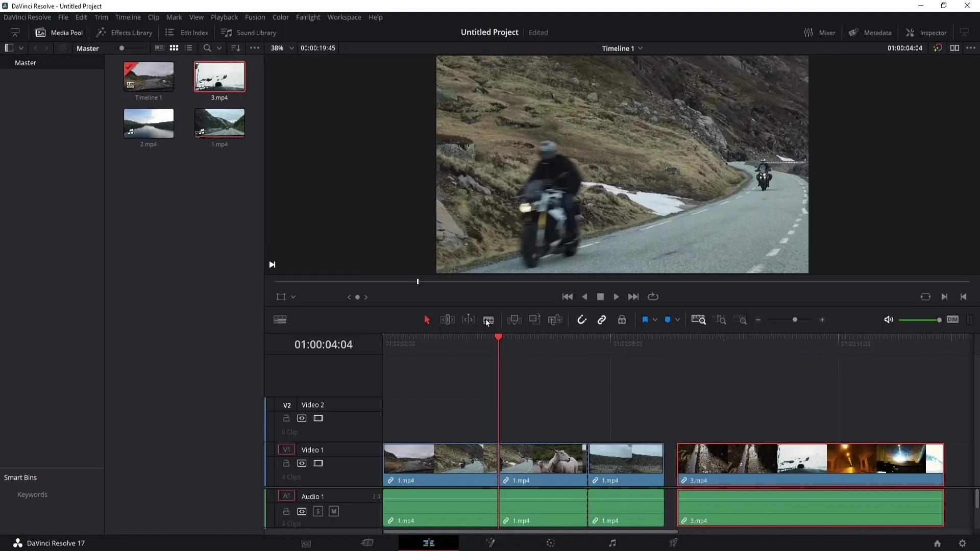Select the Position/Move tool icon
This screenshot has width=980, height=551.
pos(427,319)
